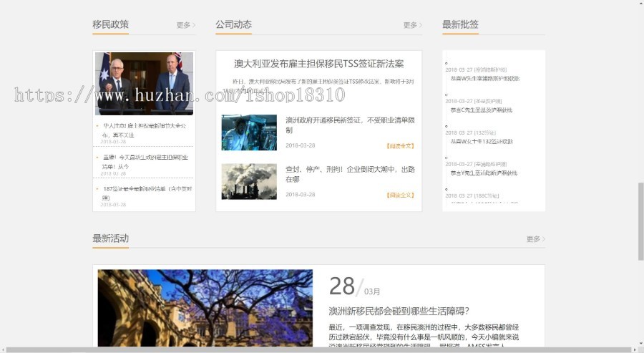Open headline 澳大利亚发布雇主担保移民TSS签证新法案

[318, 64]
